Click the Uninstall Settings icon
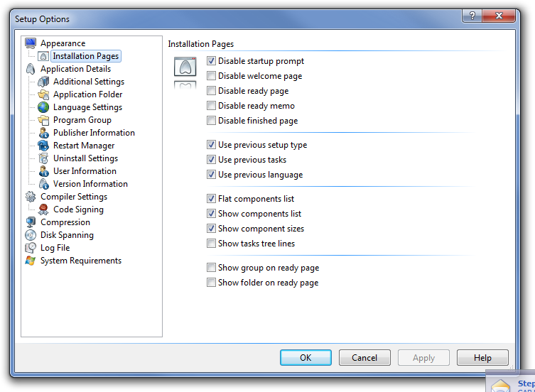The width and height of the screenshot is (535, 392). [x=43, y=158]
